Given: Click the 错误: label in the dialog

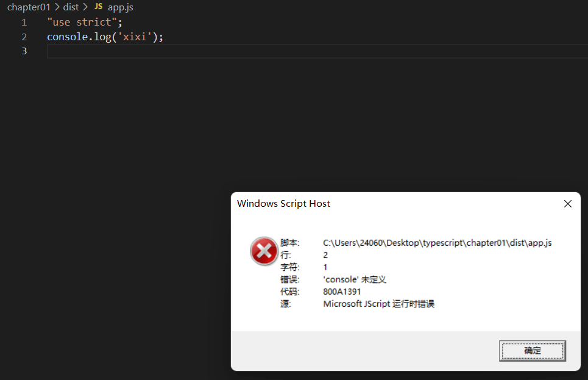Looking at the screenshot, I should [290, 279].
